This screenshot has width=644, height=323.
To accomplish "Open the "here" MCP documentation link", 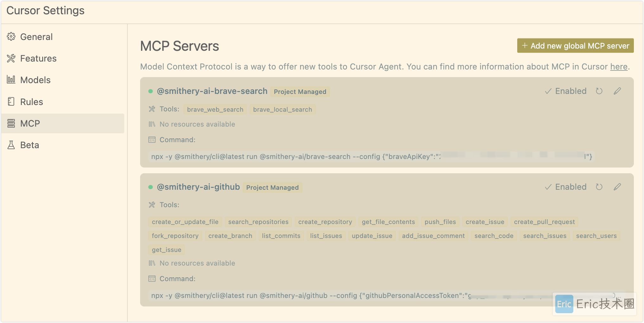I will tap(619, 67).
